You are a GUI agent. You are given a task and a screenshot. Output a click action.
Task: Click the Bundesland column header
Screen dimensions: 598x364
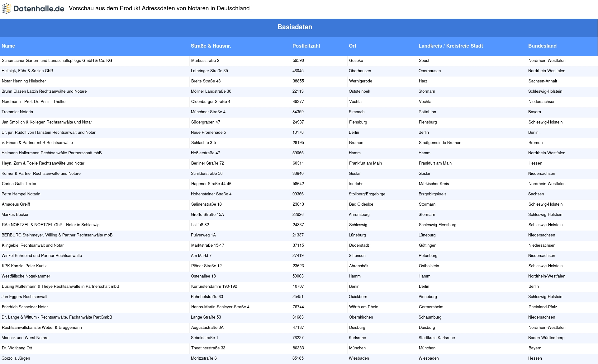point(542,46)
